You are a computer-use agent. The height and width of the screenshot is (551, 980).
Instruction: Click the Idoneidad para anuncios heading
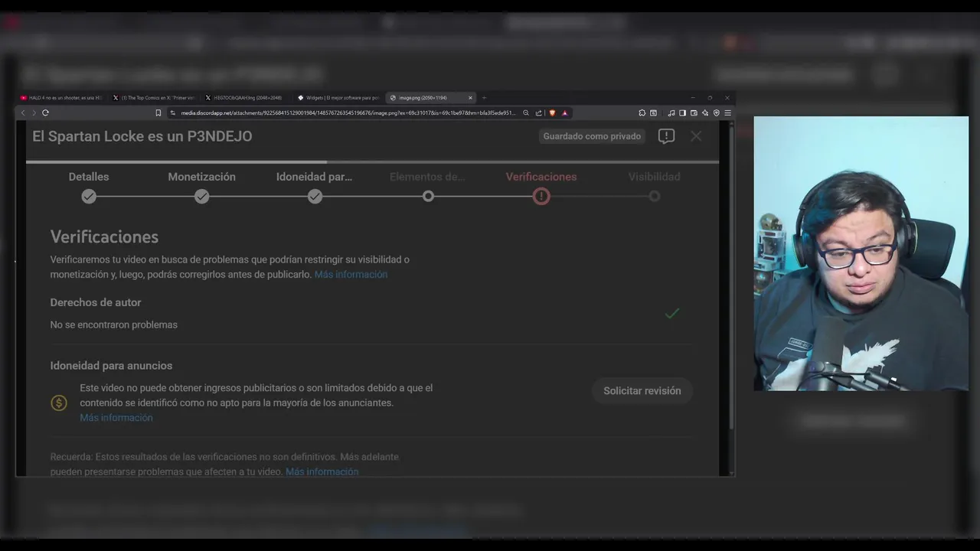[x=111, y=366]
